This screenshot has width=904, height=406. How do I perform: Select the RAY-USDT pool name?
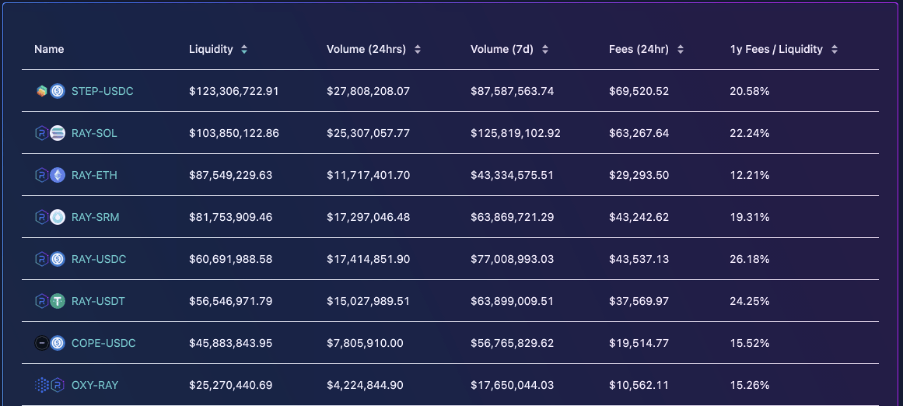pyautogui.click(x=98, y=301)
